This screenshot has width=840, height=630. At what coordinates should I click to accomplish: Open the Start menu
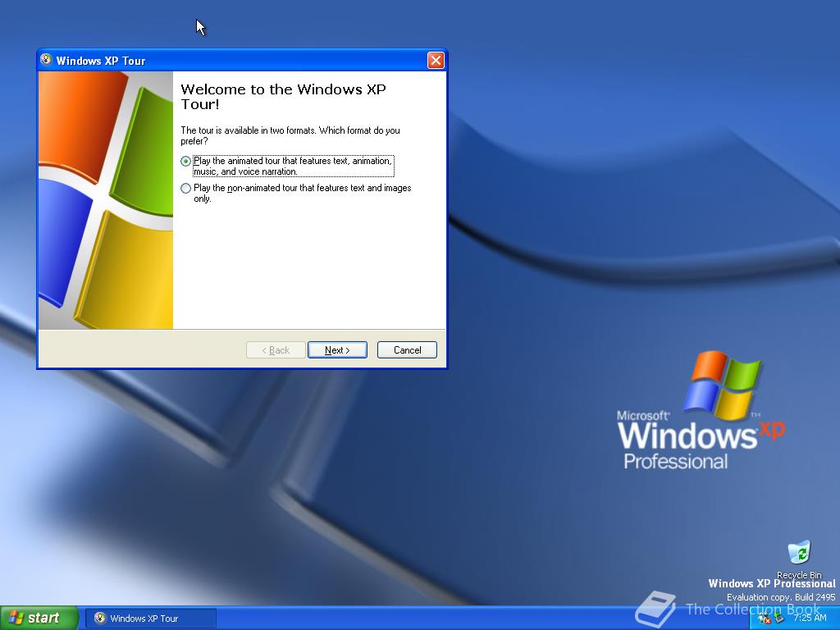click(x=39, y=619)
